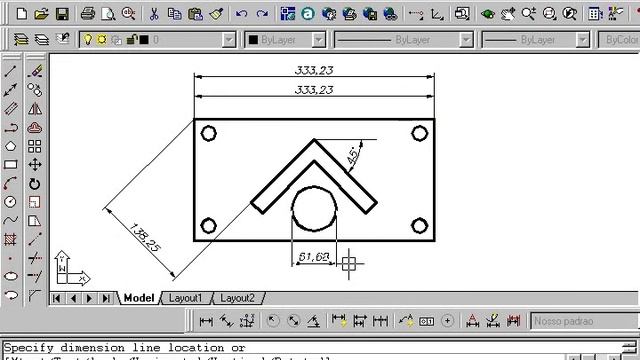Select the Fillet modify tool
Image resolution: width=640 pixels, height=360 pixels.
(35, 295)
